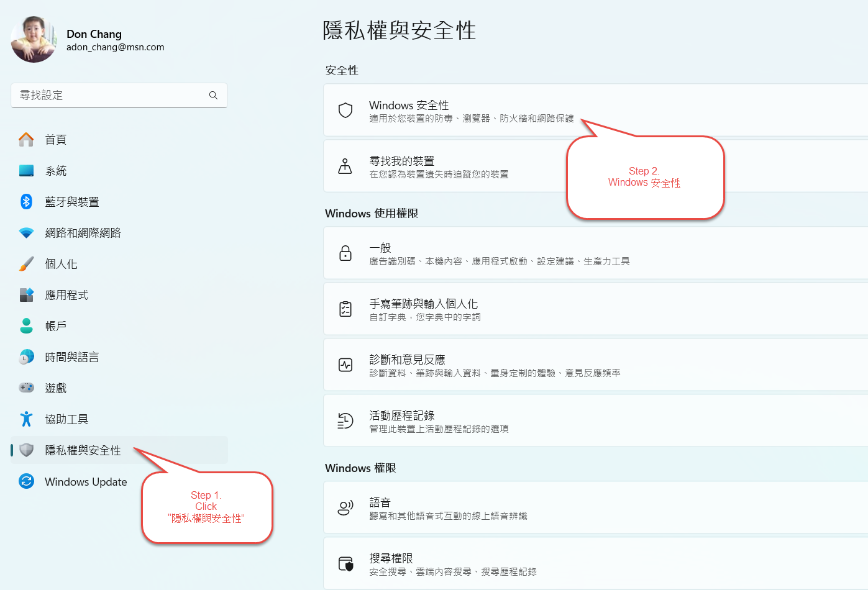
Task: Click the 診斷和意見反應 pulse icon
Action: pos(345,365)
